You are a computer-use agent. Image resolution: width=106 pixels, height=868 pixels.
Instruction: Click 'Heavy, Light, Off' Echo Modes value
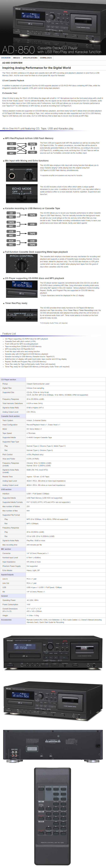[33, 571]
